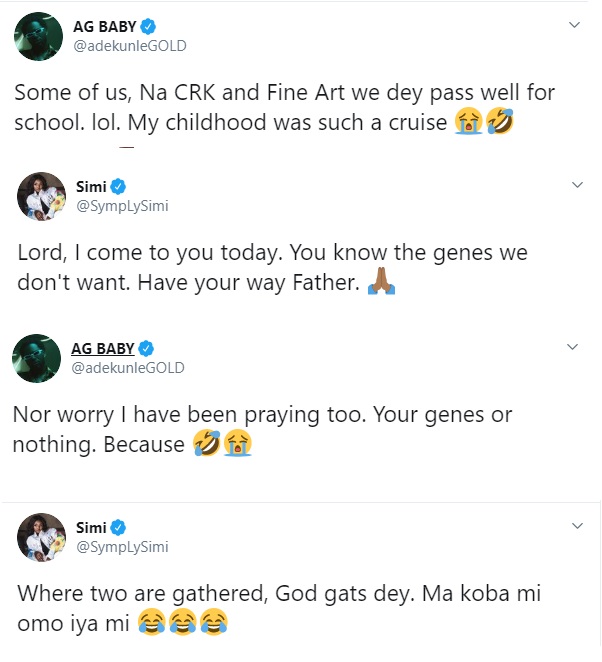Image resolution: width=602 pixels, height=662 pixels.
Task: Open Simi's avatar on the "Lord" tweet
Action: pos(42,195)
